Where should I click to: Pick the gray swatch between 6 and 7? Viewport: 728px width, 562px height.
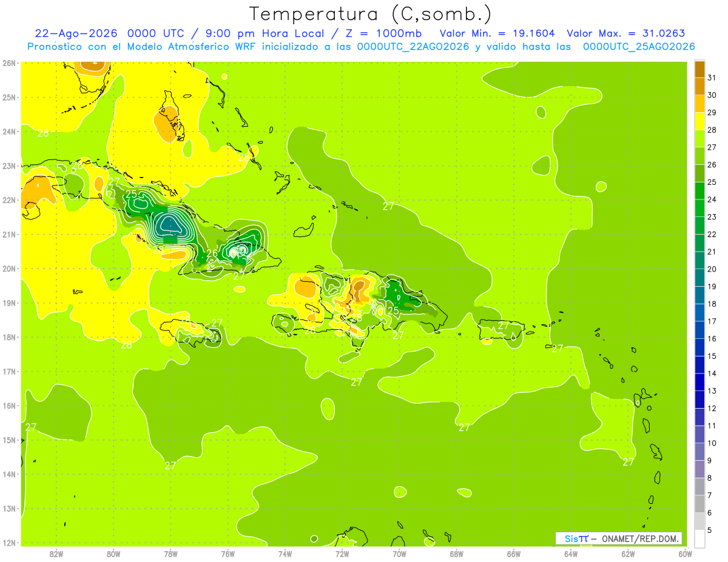(x=699, y=504)
